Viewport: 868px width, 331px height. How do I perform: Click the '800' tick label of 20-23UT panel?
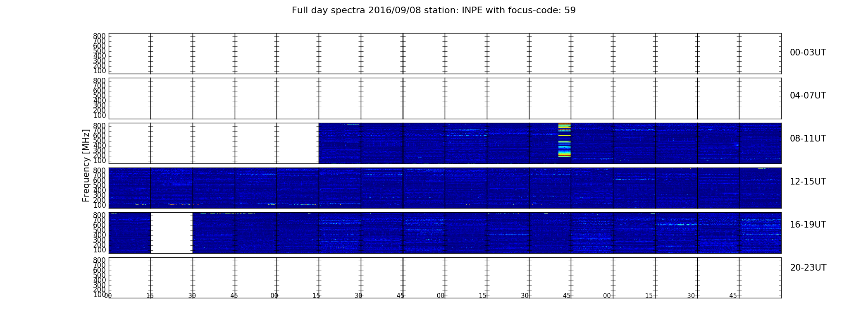99,260
